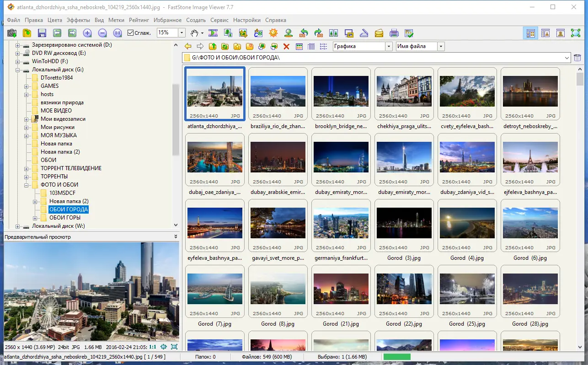Open the 15% zoom level dropdown

tap(182, 33)
